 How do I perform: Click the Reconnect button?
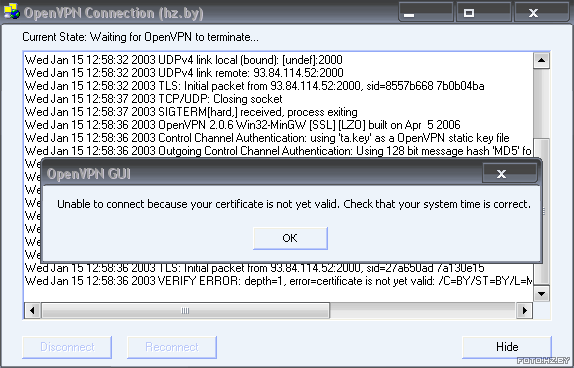tap(172, 347)
